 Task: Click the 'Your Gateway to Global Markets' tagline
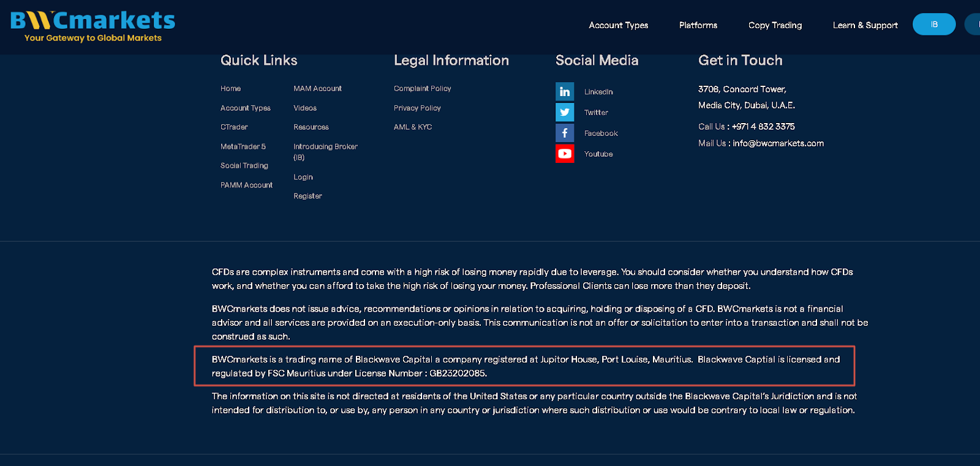[x=93, y=38]
